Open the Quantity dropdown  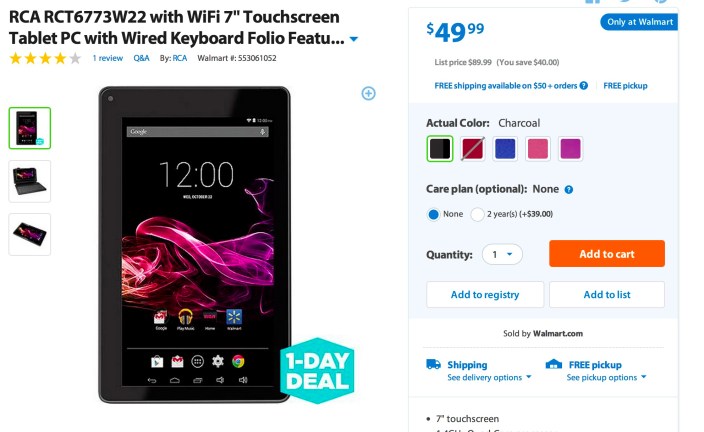tap(502, 255)
